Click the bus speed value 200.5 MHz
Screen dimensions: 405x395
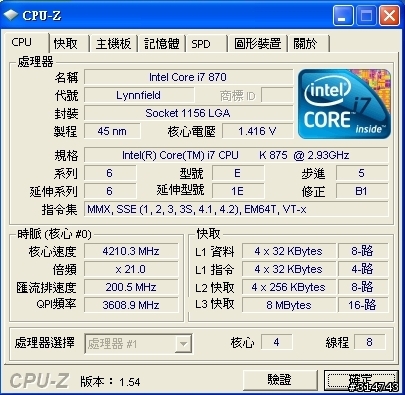coord(131,287)
